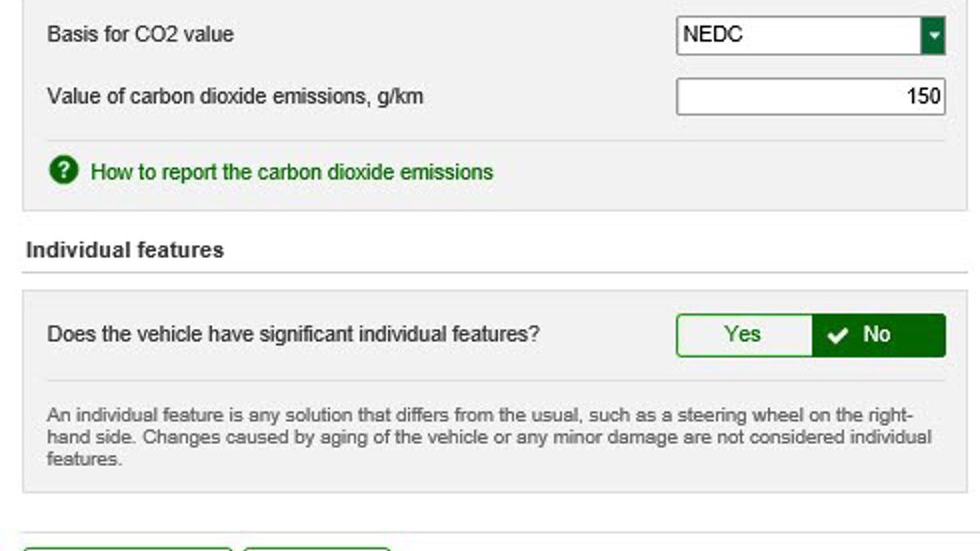Click the green question mark help icon
The height and width of the screenshot is (551, 980).
point(63,171)
